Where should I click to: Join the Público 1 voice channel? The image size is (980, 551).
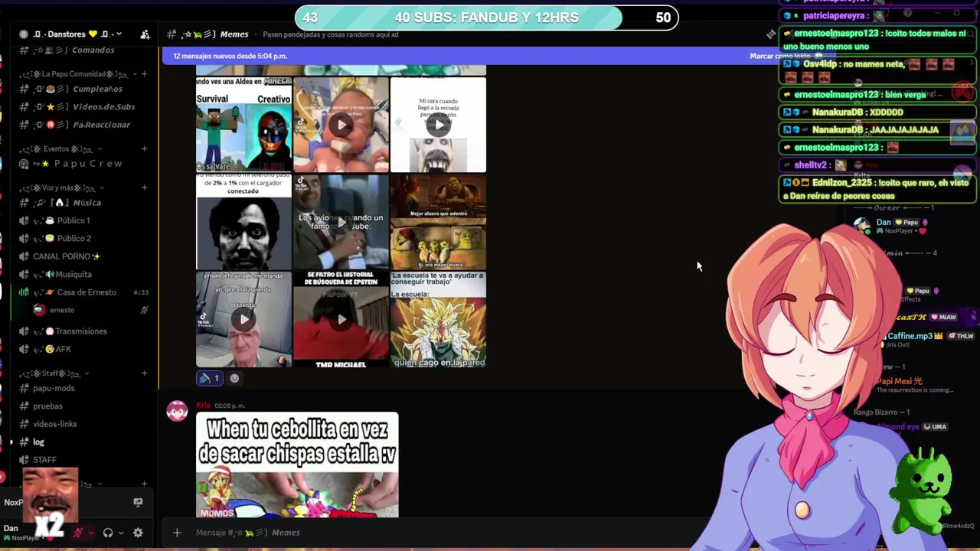pyautogui.click(x=84, y=220)
